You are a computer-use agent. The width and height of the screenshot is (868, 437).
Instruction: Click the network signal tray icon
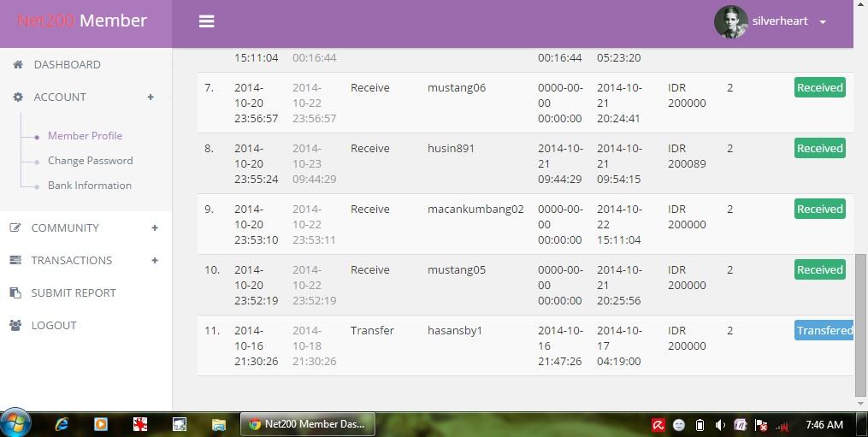(782, 425)
